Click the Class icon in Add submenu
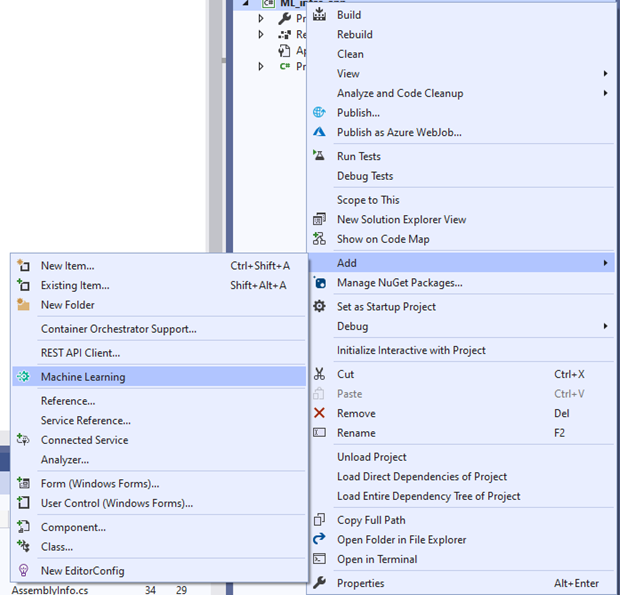620x595 pixels. pyautogui.click(x=23, y=546)
